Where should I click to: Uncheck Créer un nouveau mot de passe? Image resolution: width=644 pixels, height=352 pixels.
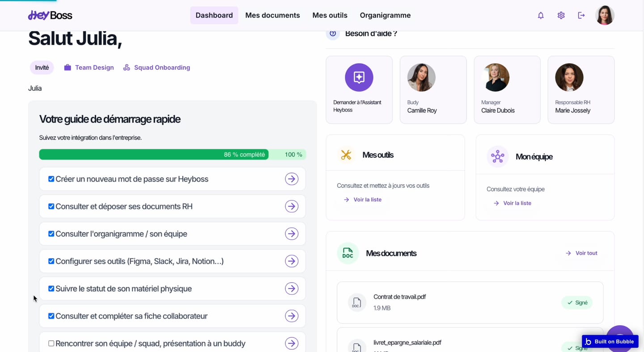click(51, 179)
